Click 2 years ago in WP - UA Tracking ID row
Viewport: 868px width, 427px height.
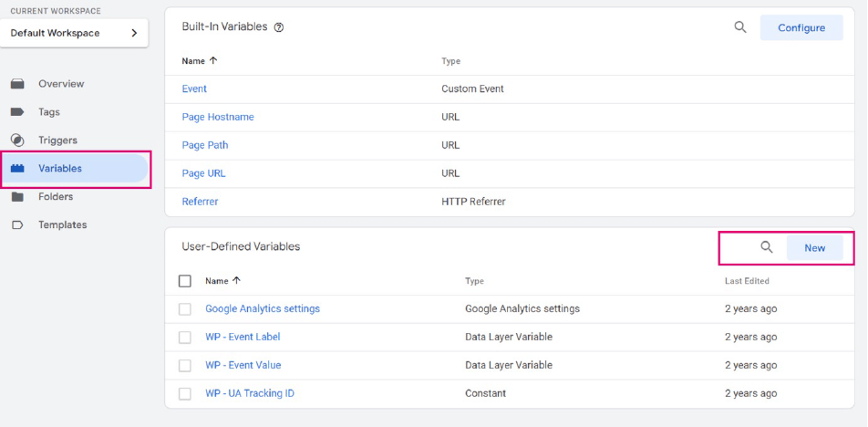750,393
